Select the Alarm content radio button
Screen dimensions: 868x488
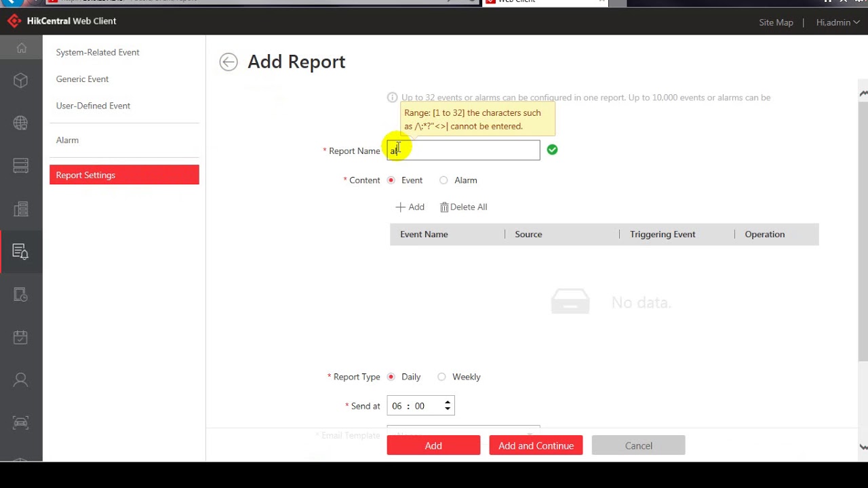pos(443,180)
